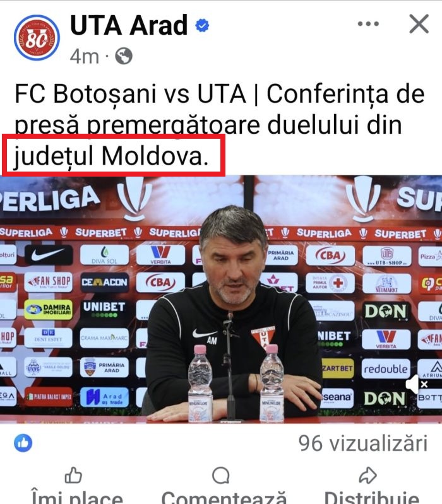The width and height of the screenshot is (442, 504).
Task: Open the three-dots post options menu
Action: tap(368, 24)
